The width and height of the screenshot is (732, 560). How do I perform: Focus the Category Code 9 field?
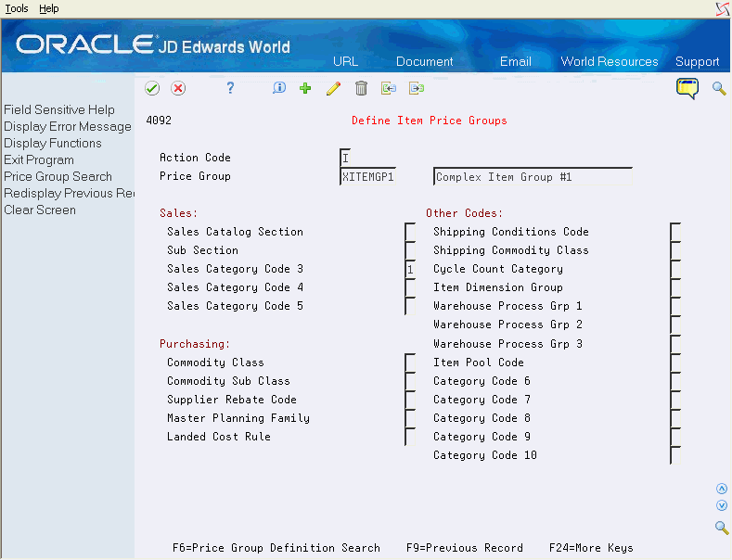(x=675, y=437)
